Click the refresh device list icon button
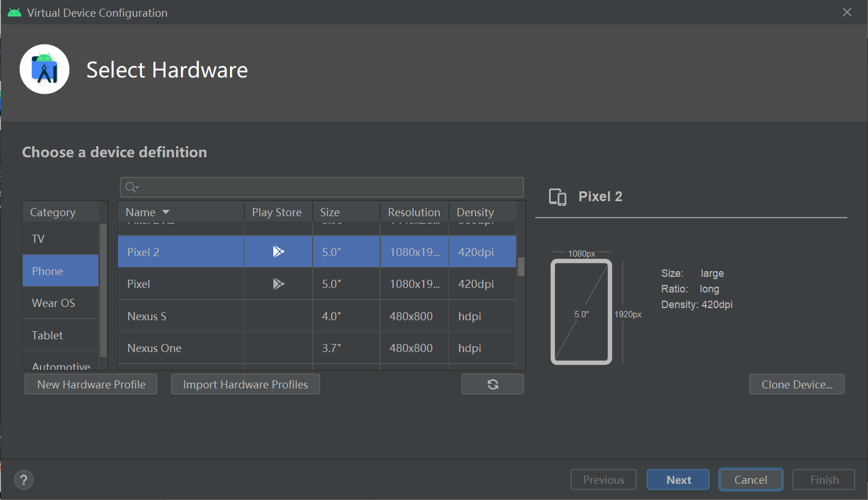Viewport: 868px width, 500px height. click(x=492, y=384)
